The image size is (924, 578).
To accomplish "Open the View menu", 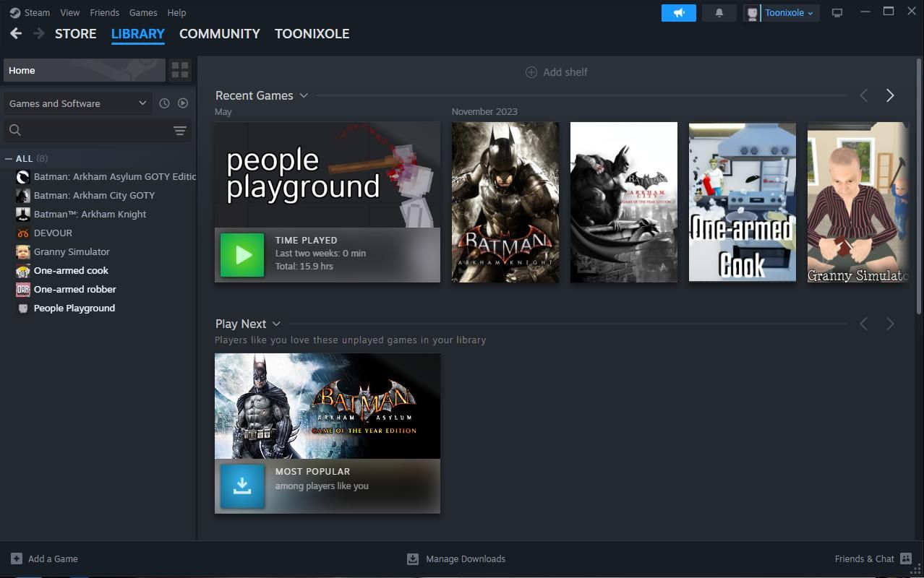I will 70,12.
